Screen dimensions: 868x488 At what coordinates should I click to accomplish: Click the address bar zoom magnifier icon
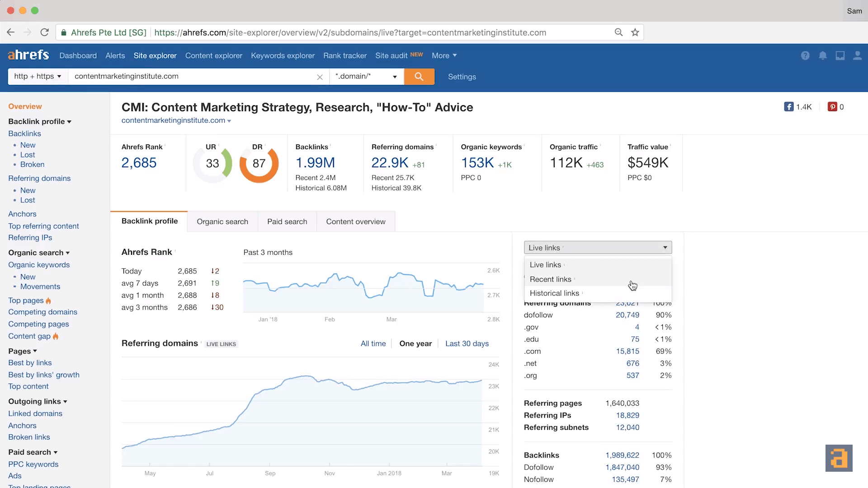[618, 32]
